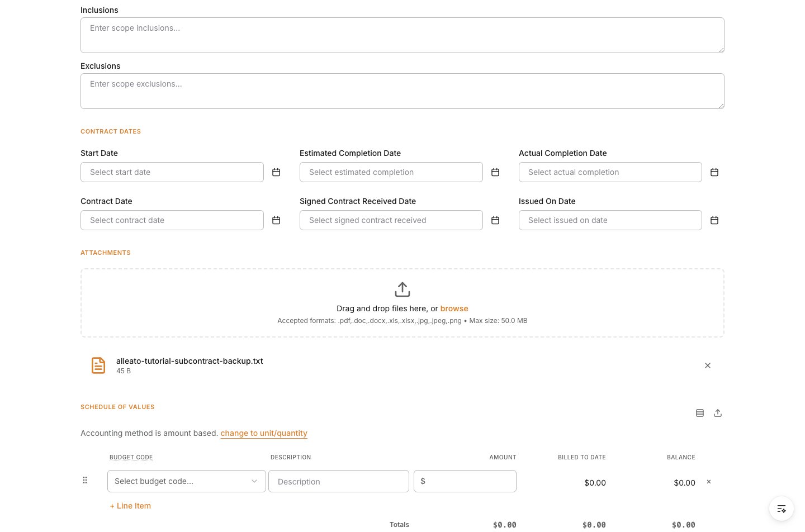
Task: Click the BALANCE column header
Action: [681, 457]
